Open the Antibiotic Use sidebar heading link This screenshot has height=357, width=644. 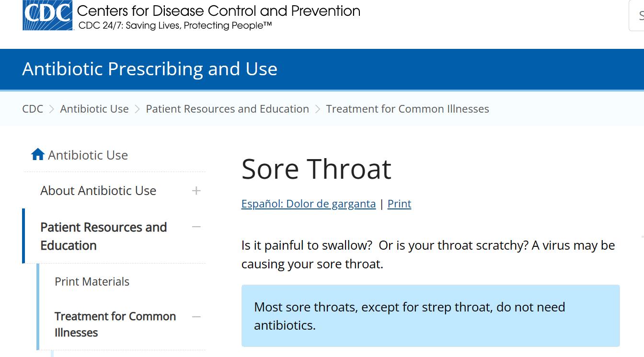pos(88,155)
